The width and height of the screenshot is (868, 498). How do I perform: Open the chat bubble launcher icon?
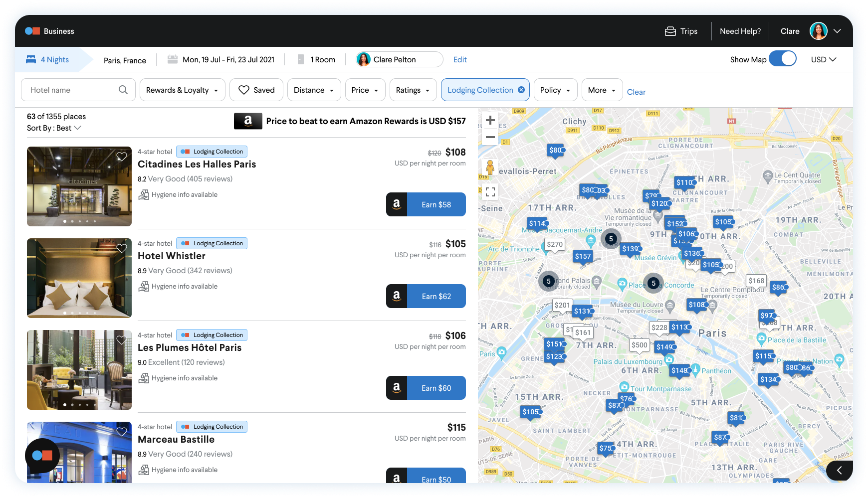[x=42, y=455]
